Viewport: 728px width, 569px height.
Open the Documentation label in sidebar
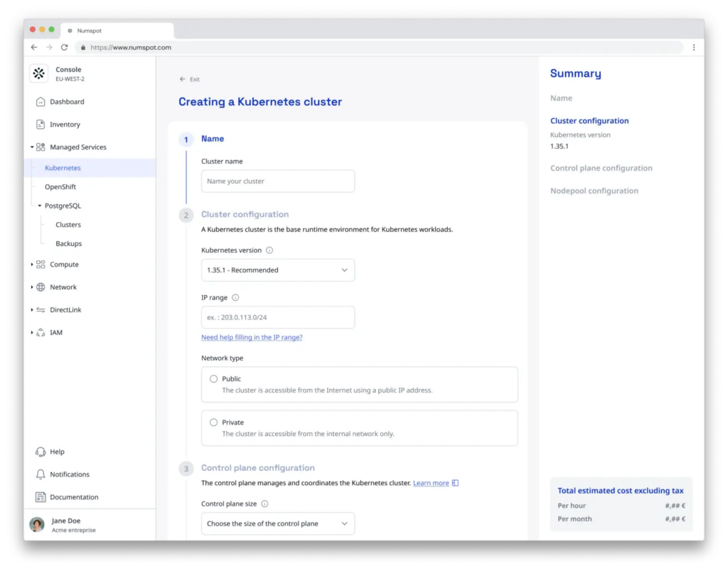[x=74, y=497]
